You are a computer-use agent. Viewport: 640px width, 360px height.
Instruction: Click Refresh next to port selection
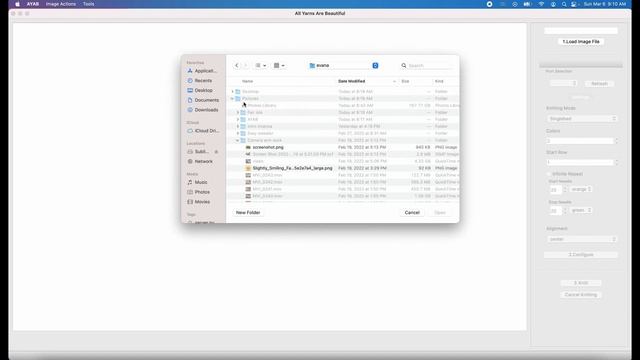pyautogui.click(x=599, y=84)
